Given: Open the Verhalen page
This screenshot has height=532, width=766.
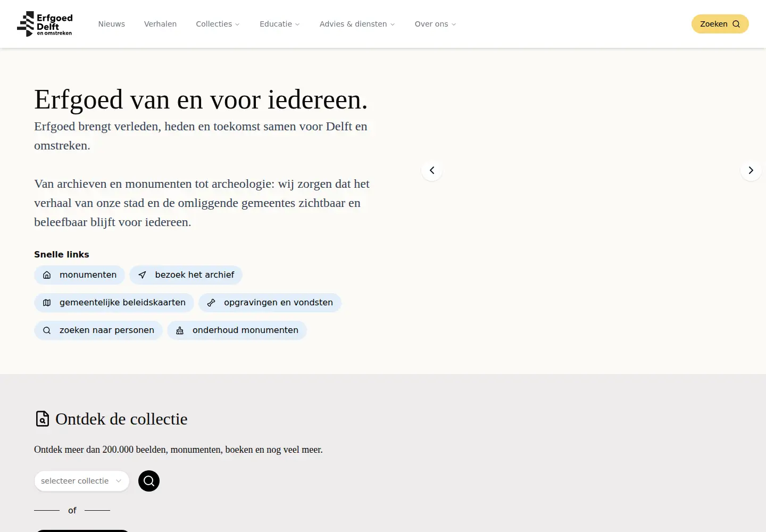Looking at the screenshot, I should pos(160,24).
